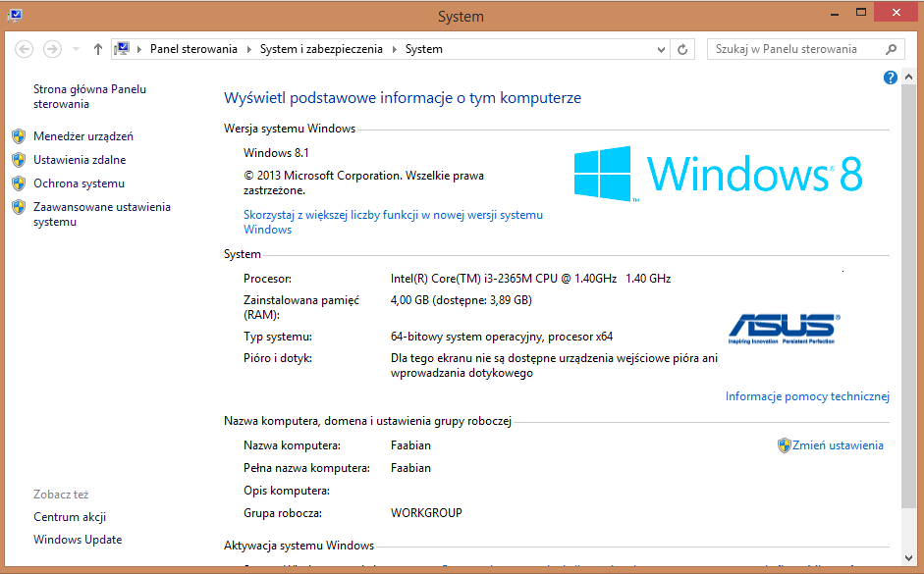Click the Grupa robocza: label

[x=283, y=513]
